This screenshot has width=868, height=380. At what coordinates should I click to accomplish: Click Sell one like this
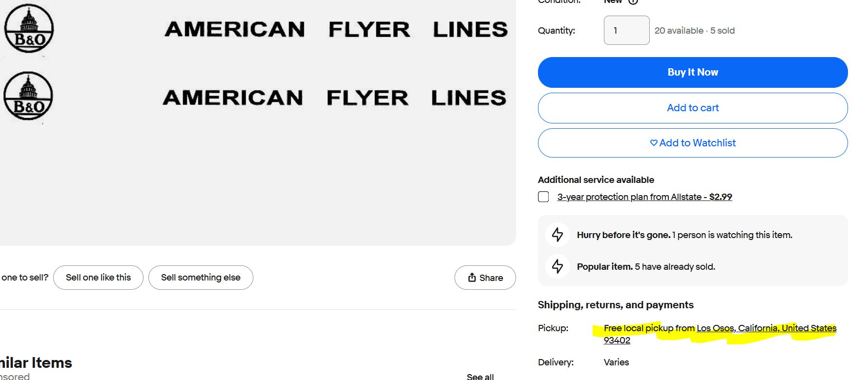(98, 278)
